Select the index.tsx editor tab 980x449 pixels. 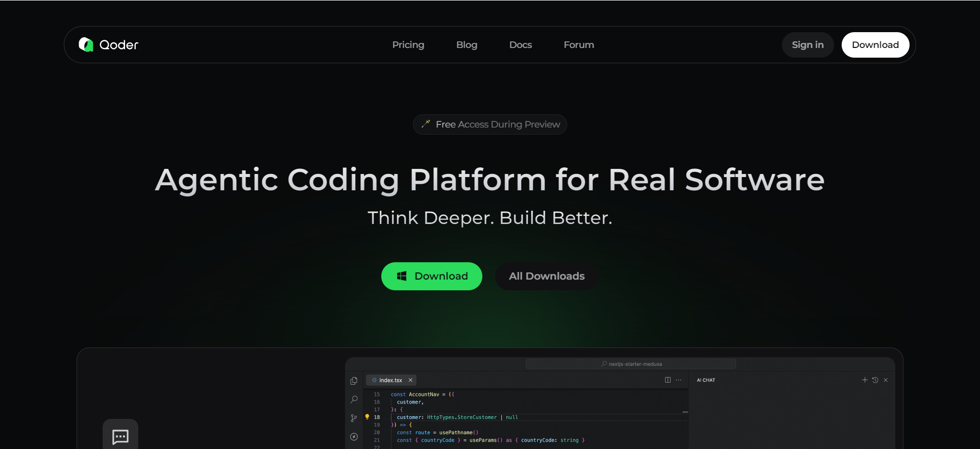(391, 380)
